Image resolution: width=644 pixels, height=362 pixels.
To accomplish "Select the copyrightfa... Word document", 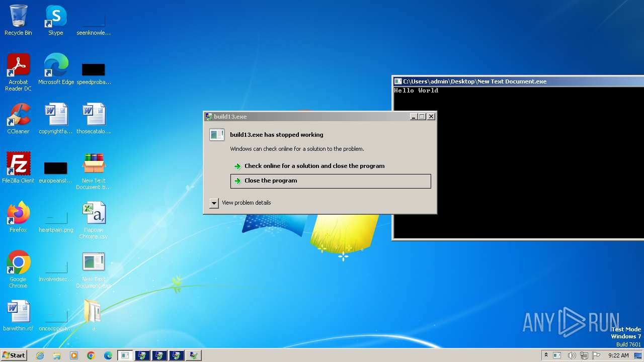I will tap(56, 119).
